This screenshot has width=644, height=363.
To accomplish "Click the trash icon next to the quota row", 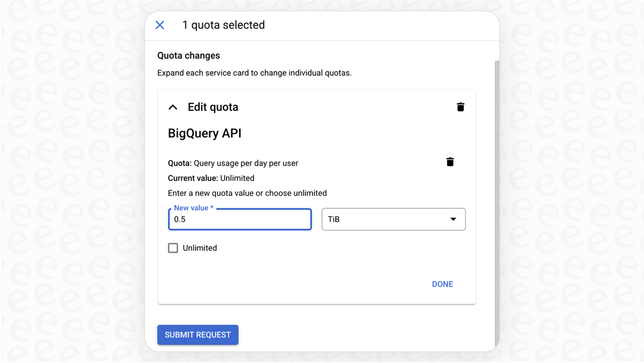I will tap(450, 162).
